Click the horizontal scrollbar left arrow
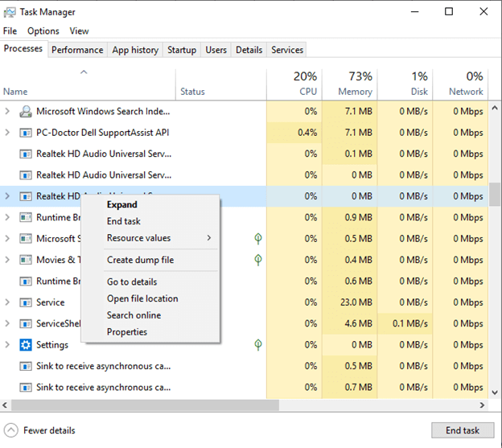This screenshot has height=448, width=502. 5,405
